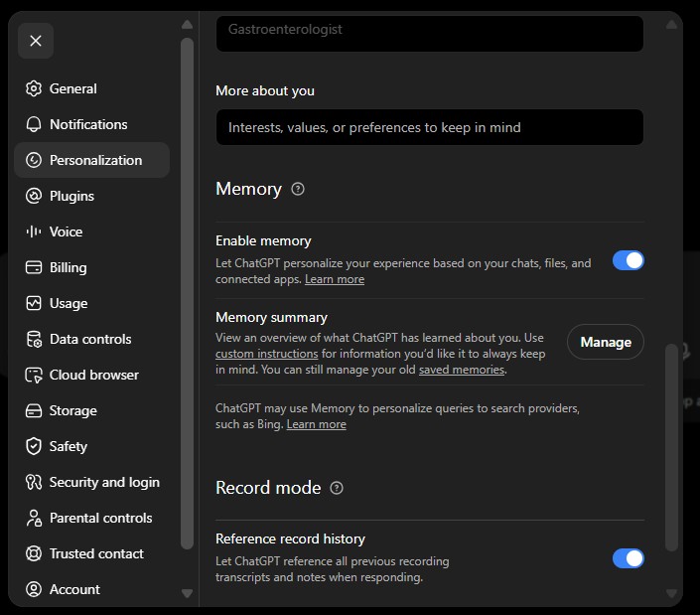Click the Parental controls person icon
This screenshot has height=615, width=700.
coord(34,518)
